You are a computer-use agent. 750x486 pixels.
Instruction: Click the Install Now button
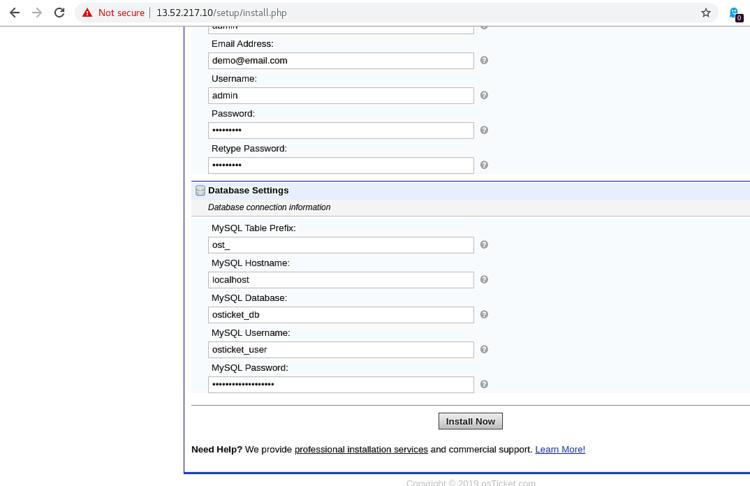pos(470,421)
